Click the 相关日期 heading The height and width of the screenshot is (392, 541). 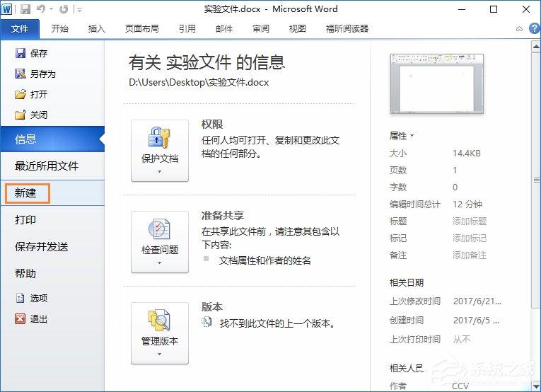(x=407, y=282)
